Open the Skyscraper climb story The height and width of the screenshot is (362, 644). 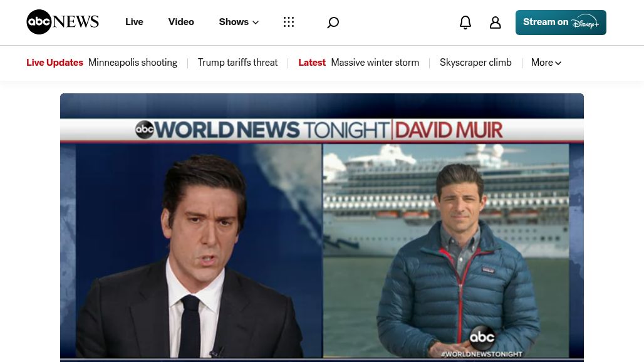coord(475,63)
